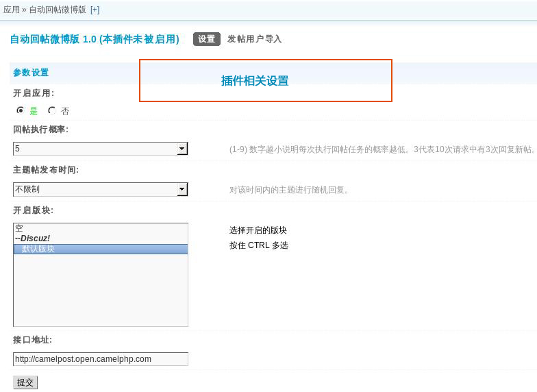The image size is (537, 392).
Task: Click the 开启应用 label
Action: click(34, 93)
